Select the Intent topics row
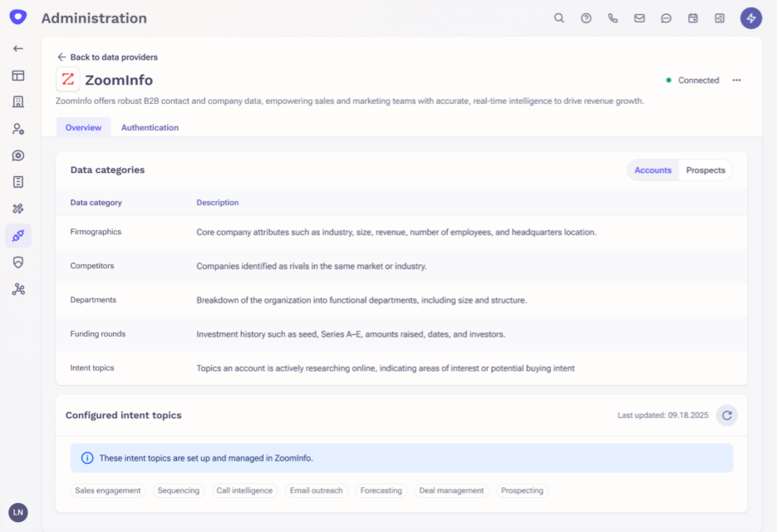Screen dimensions: 778x532 point(401,368)
